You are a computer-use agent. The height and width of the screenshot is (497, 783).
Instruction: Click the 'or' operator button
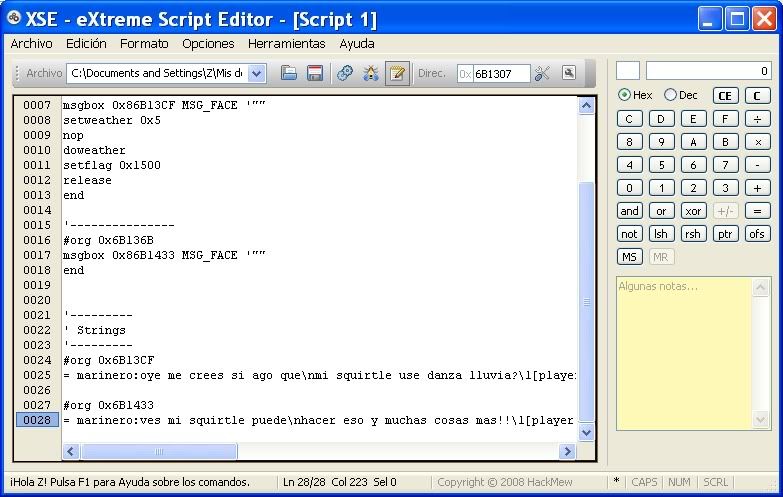point(661,211)
